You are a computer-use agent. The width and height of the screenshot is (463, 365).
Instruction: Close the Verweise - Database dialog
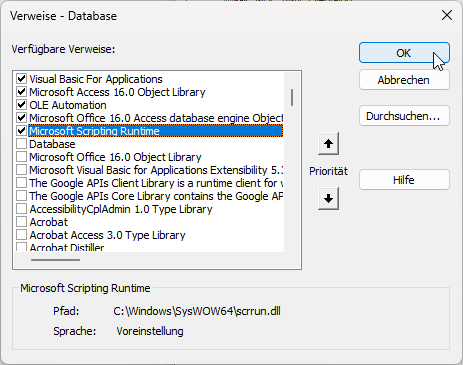(x=447, y=15)
